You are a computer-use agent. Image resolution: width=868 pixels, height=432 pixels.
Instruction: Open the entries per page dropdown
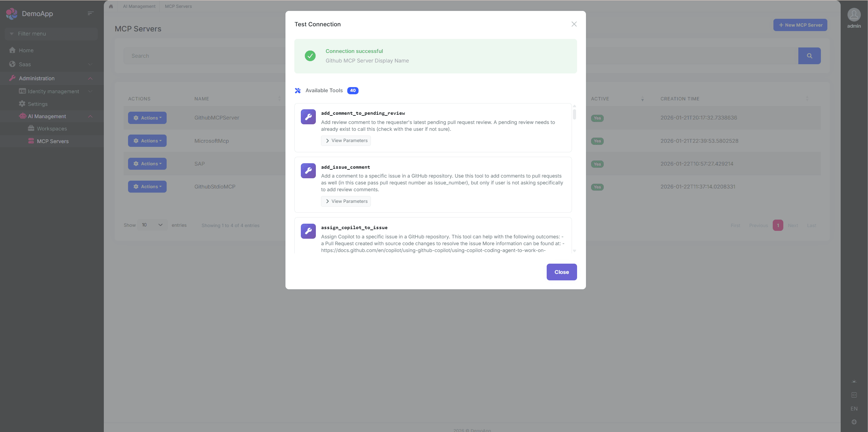pyautogui.click(x=152, y=225)
